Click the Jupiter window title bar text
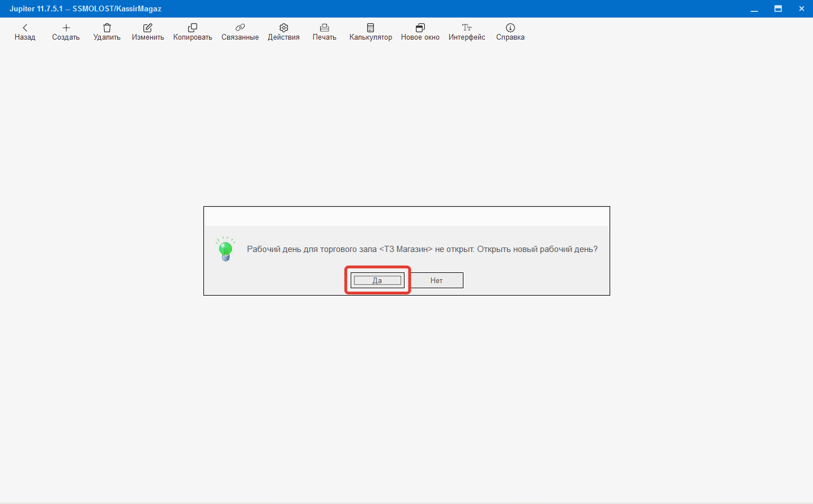This screenshot has width=813, height=504. (86, 8)
